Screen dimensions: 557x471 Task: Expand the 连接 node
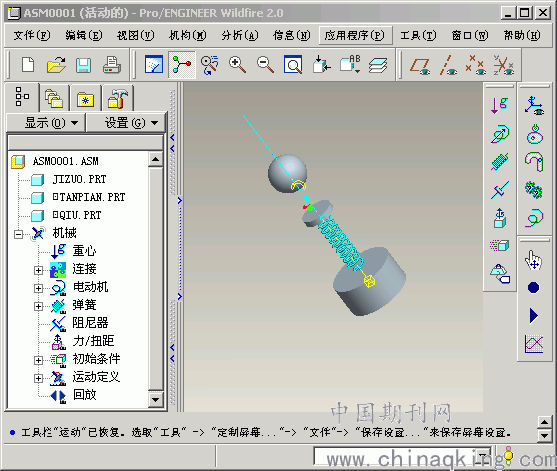tap(38, 270)
